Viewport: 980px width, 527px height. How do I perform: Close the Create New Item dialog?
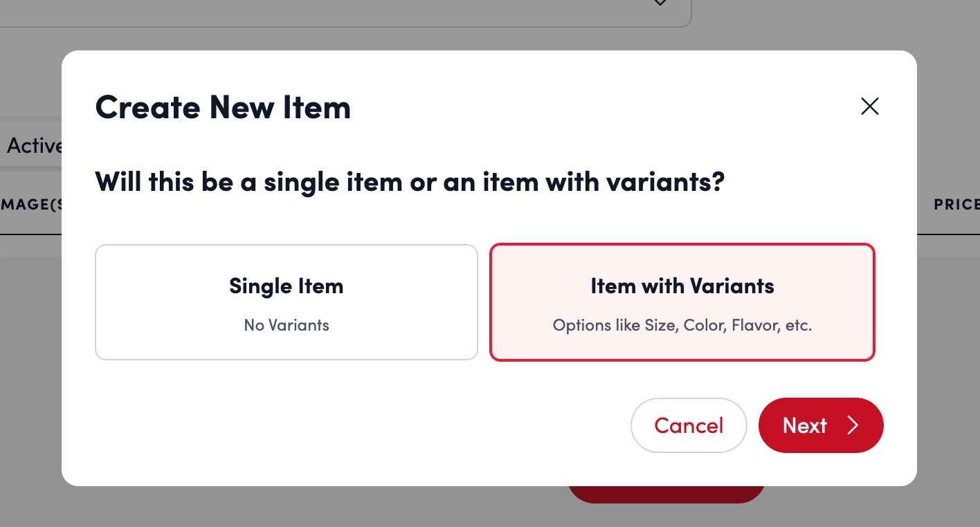tap(869, 106)
